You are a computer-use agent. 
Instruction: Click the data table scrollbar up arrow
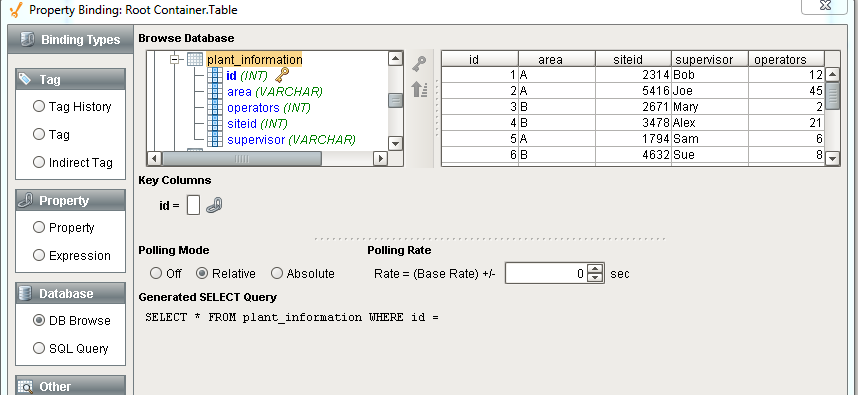[832, 74]
